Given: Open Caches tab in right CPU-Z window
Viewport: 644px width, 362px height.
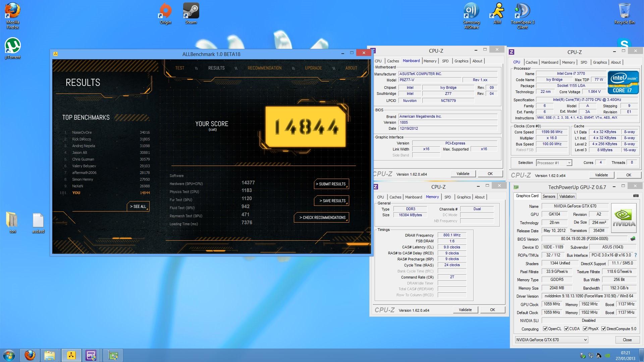Looking at the screenshot, I should [x=531, y=62].
